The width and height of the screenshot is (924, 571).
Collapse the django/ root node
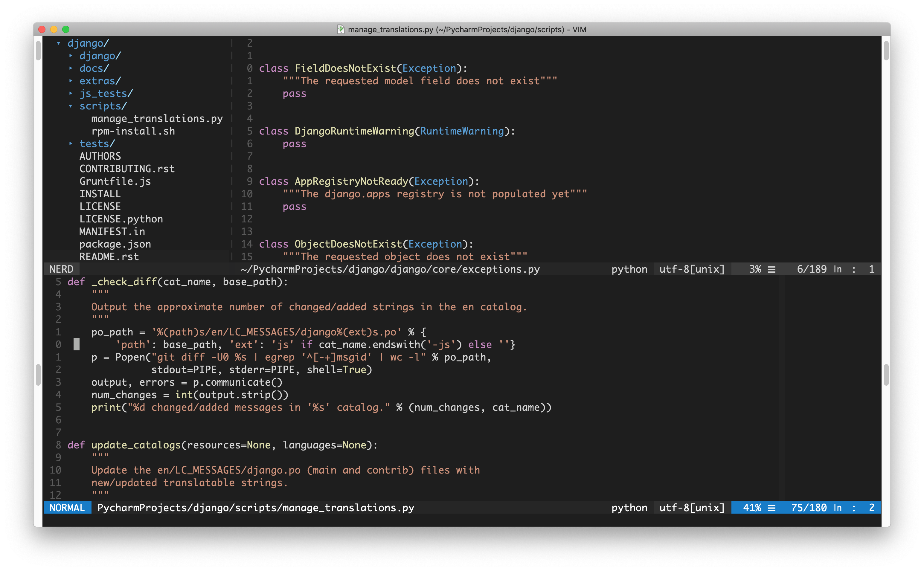coord(88,43)
